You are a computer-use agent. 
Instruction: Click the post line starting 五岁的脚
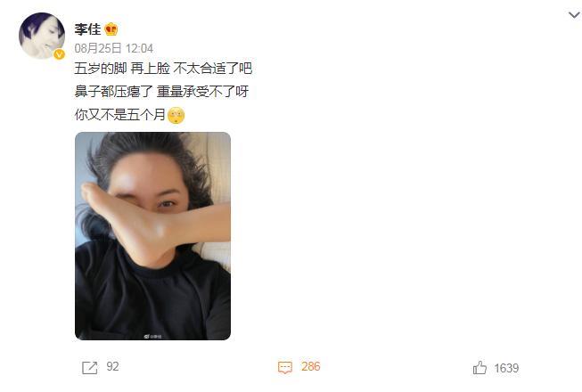[x=163, y=69]
